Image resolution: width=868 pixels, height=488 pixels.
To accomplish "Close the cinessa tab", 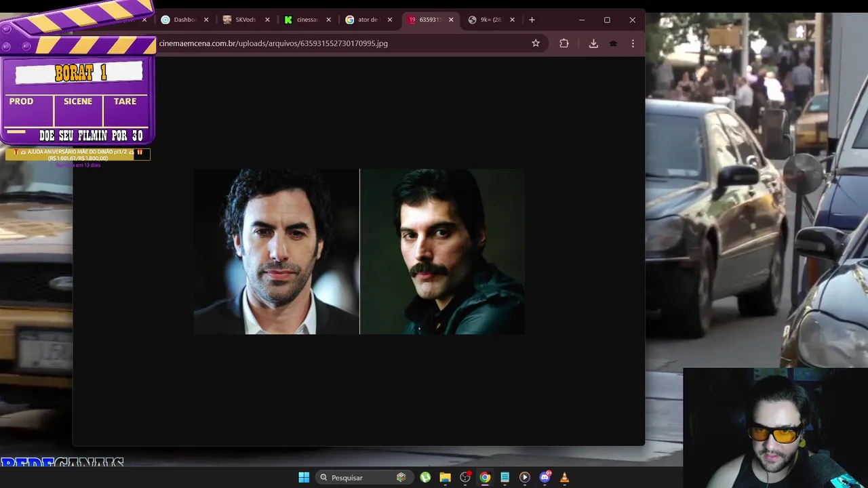I will pos(328,20).
